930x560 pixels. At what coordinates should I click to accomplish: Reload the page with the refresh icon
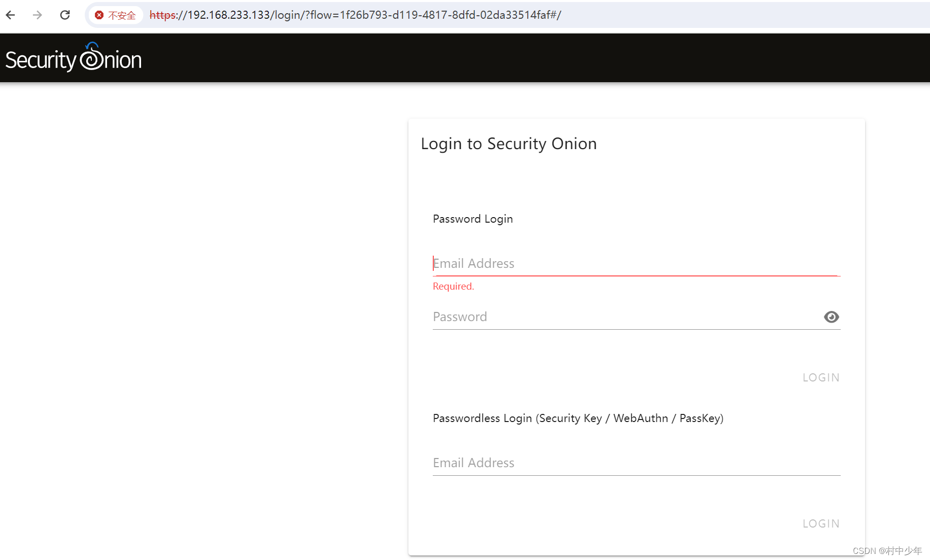point(65,15)
